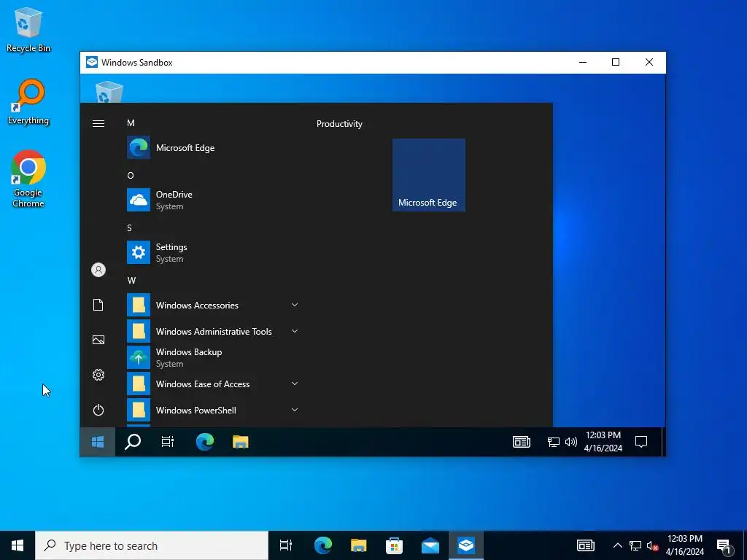
Task: Click the host network tray icon
Action: 635,545
